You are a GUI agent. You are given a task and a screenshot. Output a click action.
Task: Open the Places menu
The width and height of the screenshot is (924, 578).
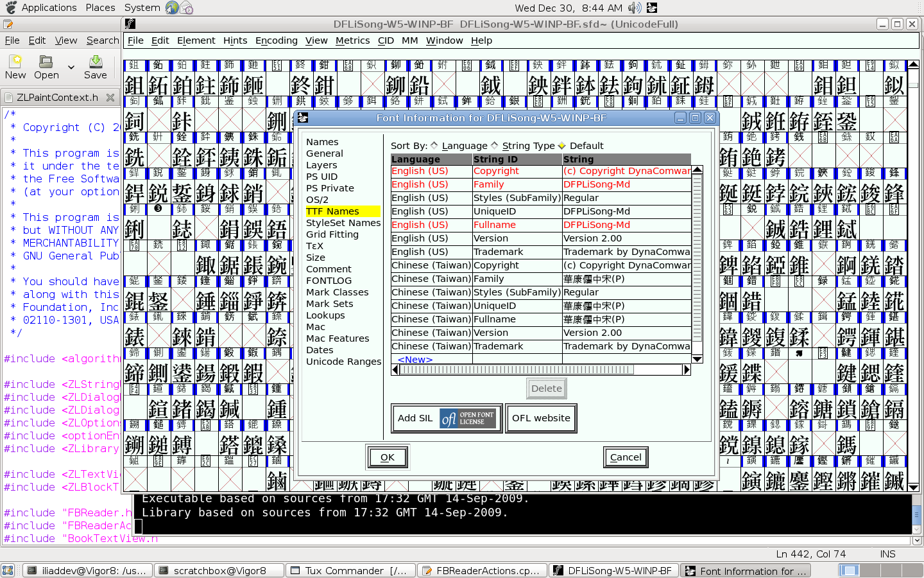(x=101, y=8)
